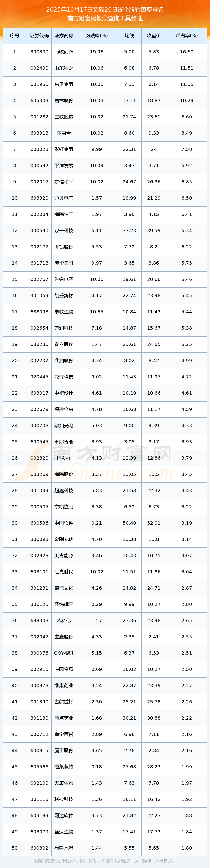Viewport: 210px width, 868px height.
Task: Select stock name 天康生物
Action: pyautogui.click(x=64, y=783)
